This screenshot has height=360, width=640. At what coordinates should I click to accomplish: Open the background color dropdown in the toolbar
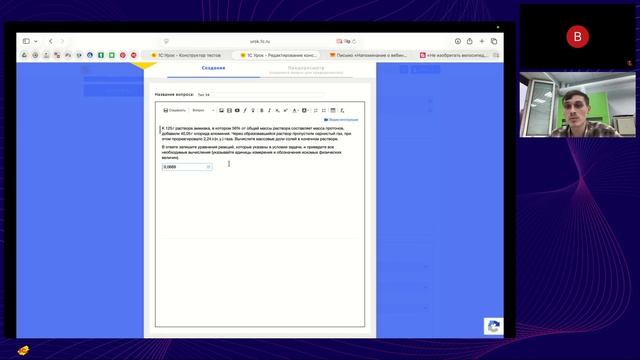[x=305, y=110]
